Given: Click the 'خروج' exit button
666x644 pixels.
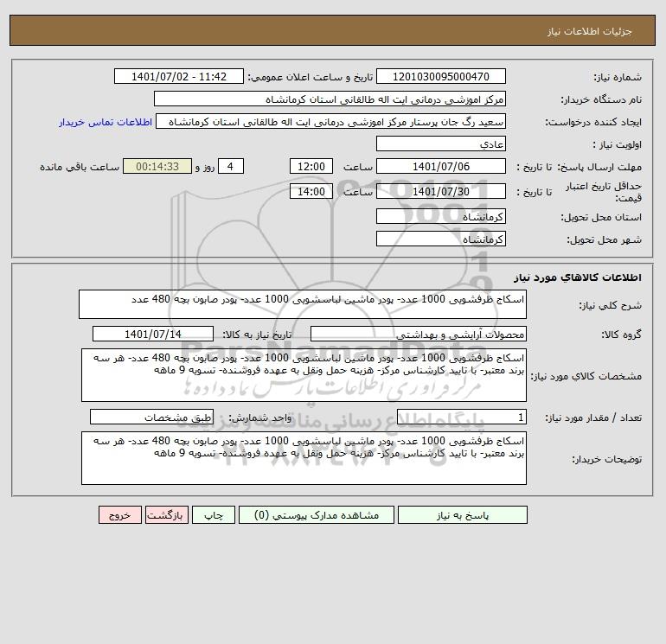Looking at the screenshot, I should [x=119, y=515].
